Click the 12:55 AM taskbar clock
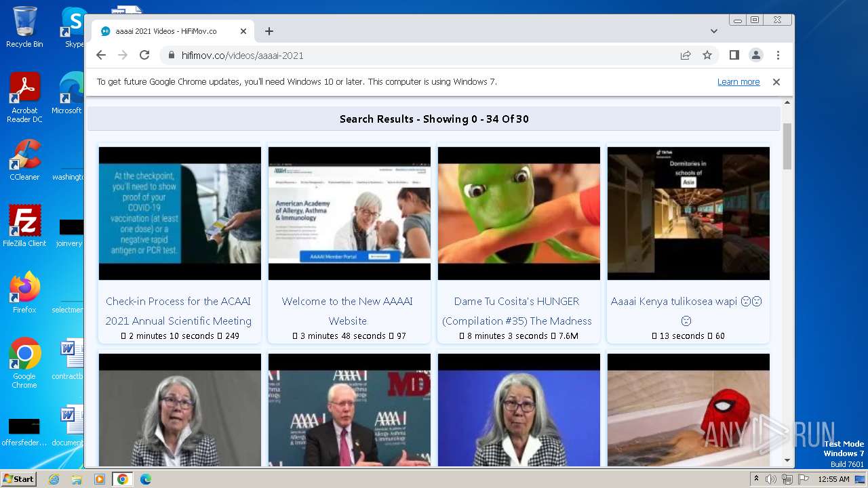 tap(833, 479)
